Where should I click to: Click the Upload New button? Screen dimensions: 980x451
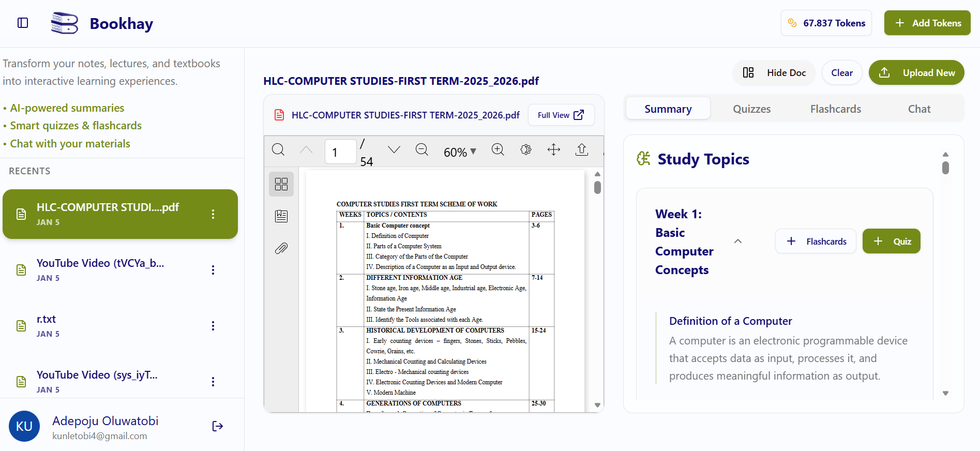click(916, 73)
